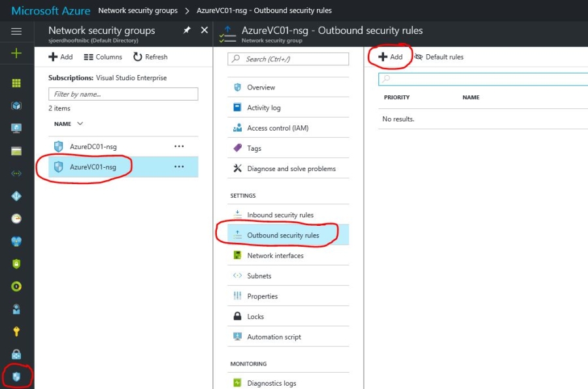Open Access control (IAM)
The width and height of the screenshot is (588, 389).
point(288,128)
